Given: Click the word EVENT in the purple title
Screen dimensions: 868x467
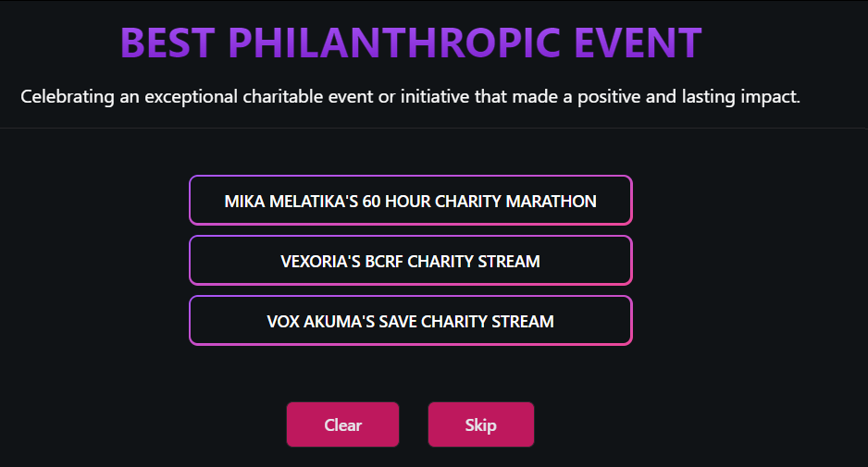Looking at the screenshot, I should [638, 43].
